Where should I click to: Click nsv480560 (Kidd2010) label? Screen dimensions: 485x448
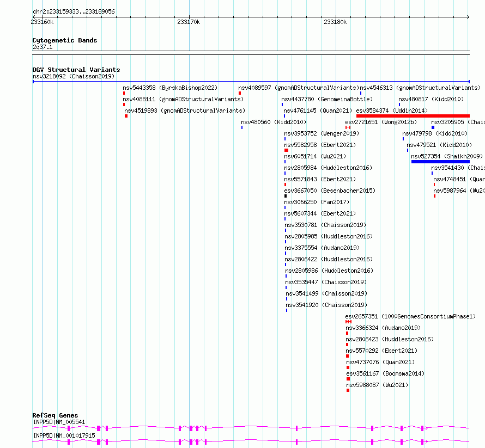click(274, 122)
